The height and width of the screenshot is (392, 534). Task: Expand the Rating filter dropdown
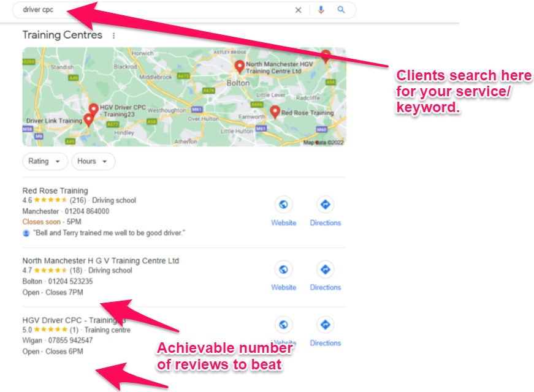click(45, 161)
